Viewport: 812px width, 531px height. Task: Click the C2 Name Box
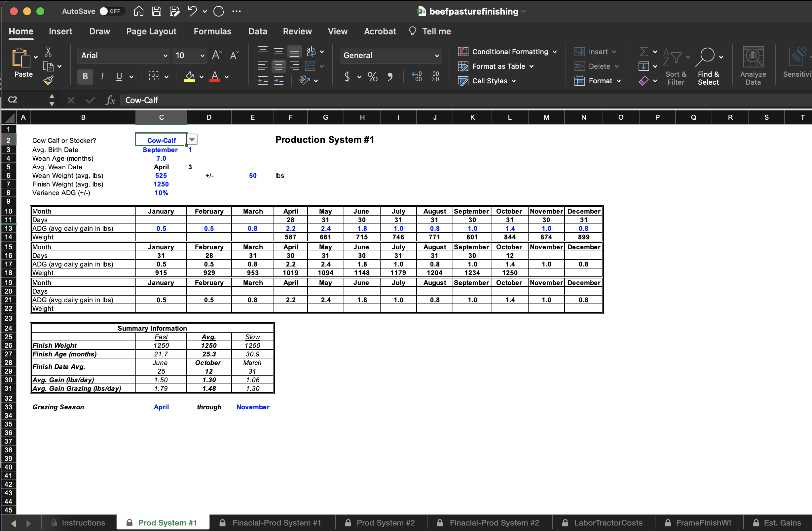tap(25, 100)
